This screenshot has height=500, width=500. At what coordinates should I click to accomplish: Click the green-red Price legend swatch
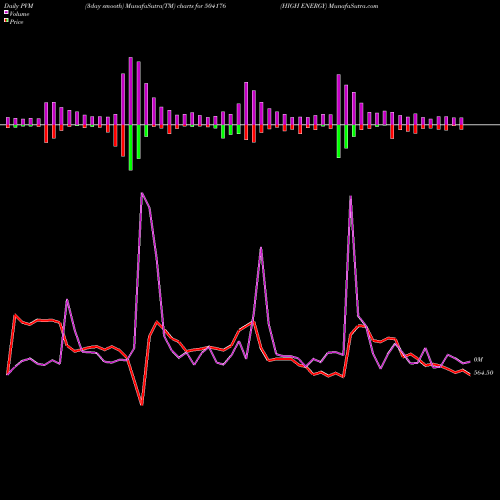[6, 21]
